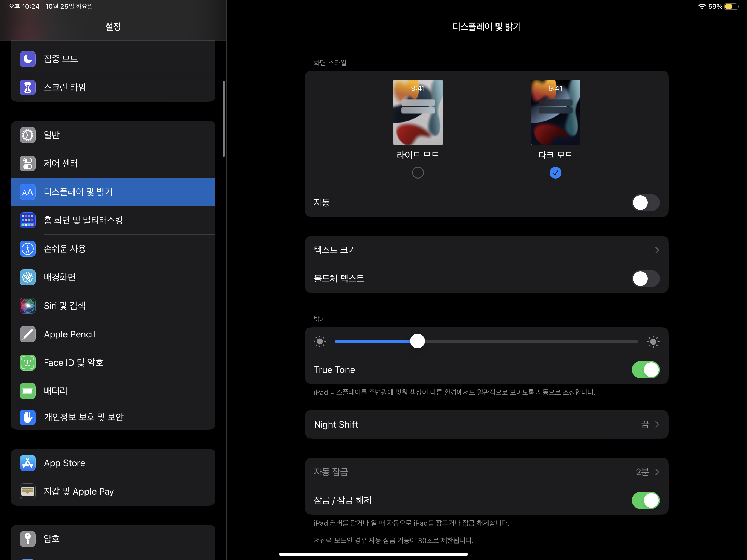
Task: Tap the Apple Pencil icon
Action: [x=27, y=334]
